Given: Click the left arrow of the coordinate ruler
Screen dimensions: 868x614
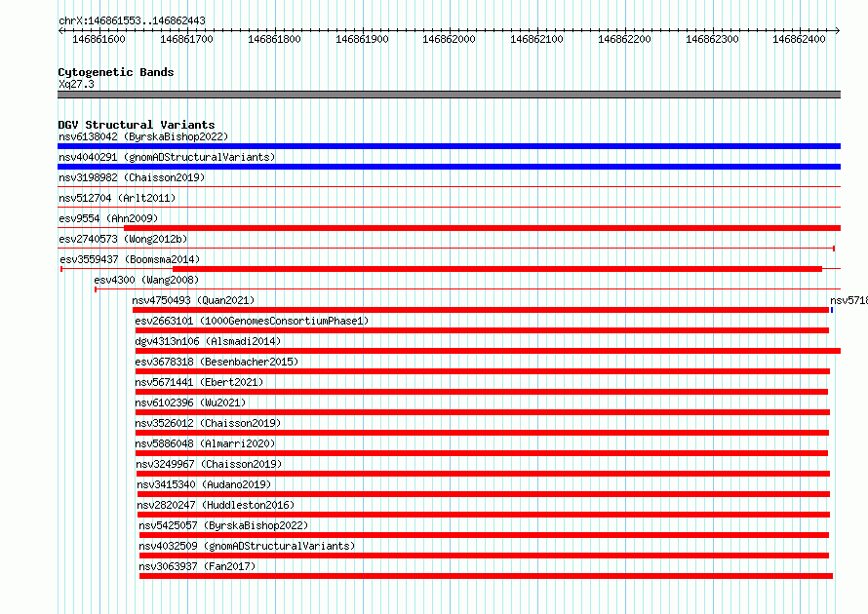Looking at the screenshot, I should 60,31.
